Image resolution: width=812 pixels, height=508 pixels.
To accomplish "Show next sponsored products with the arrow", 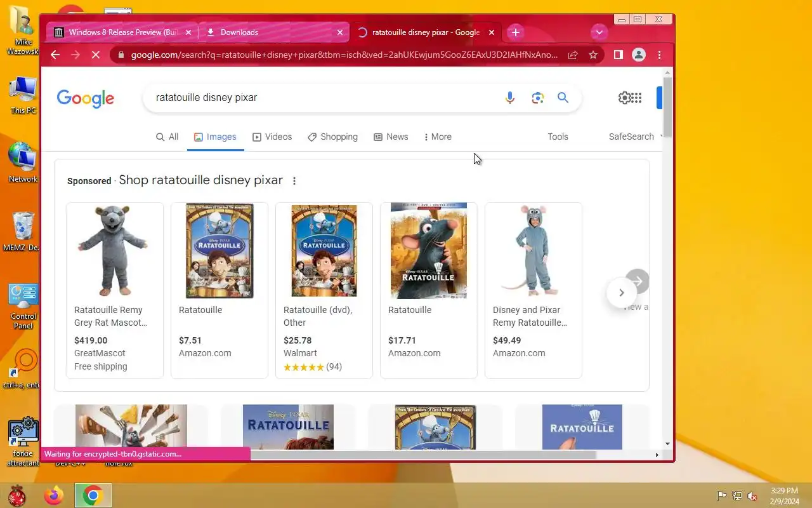I will 622,293.
